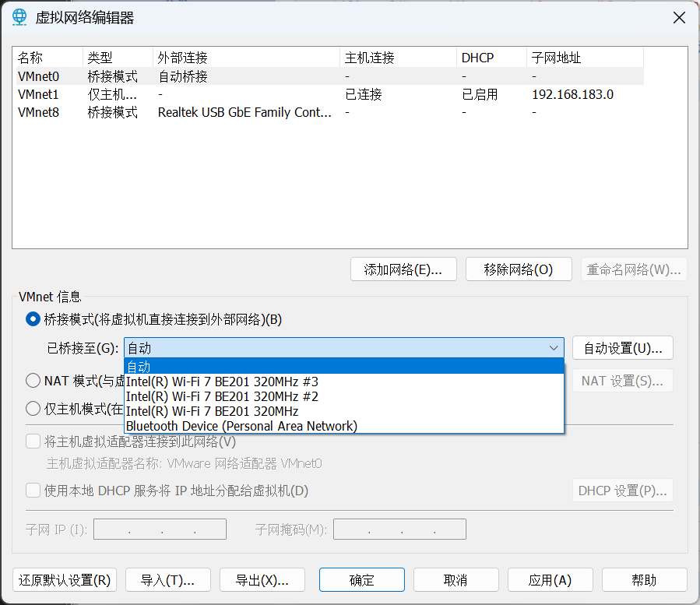
Task: Click 导入(T)... button
Action: coord(168,579)
